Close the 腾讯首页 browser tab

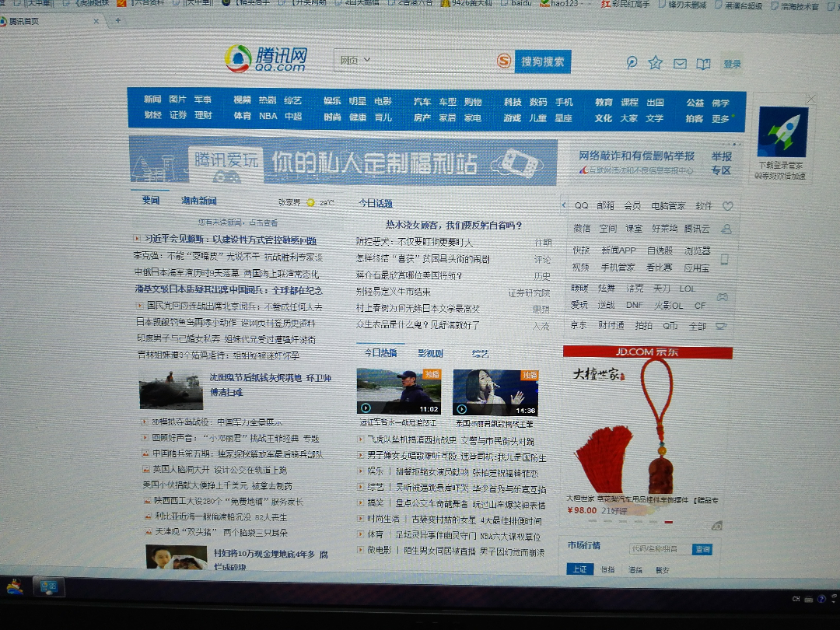pos(96,22)
